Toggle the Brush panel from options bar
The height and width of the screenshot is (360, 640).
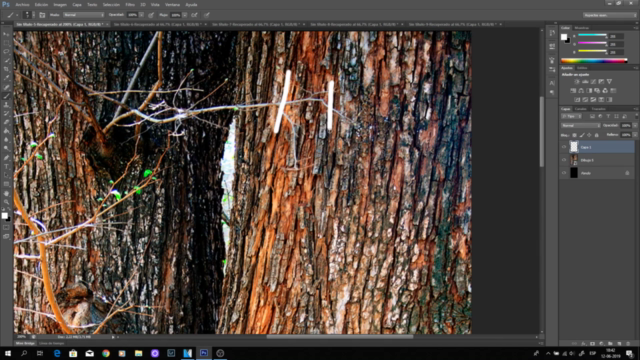click(42, 15)
